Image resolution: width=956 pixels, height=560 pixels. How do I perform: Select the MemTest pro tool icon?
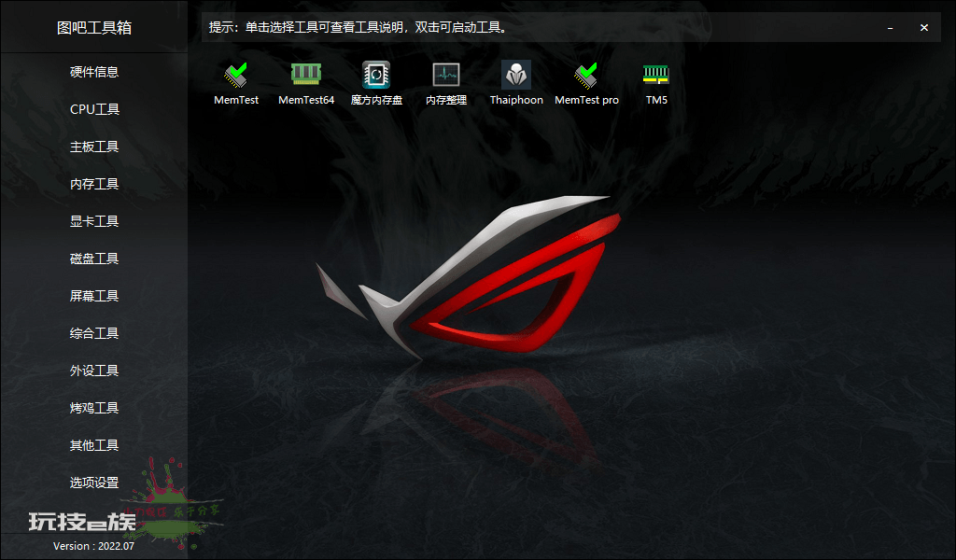click(586, 75)
